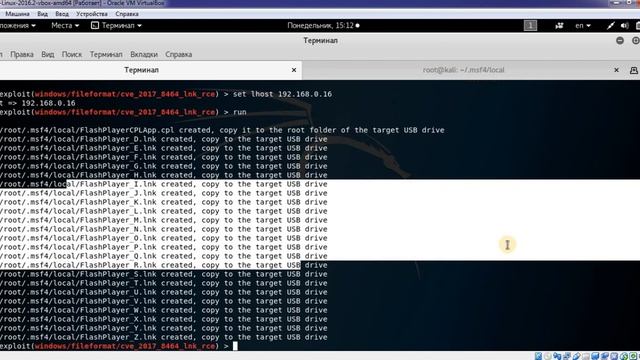Screen dimensions: 640x360
Task: Click the FlashPlayer_Y.lnk created line
Action: pos(163,328)
